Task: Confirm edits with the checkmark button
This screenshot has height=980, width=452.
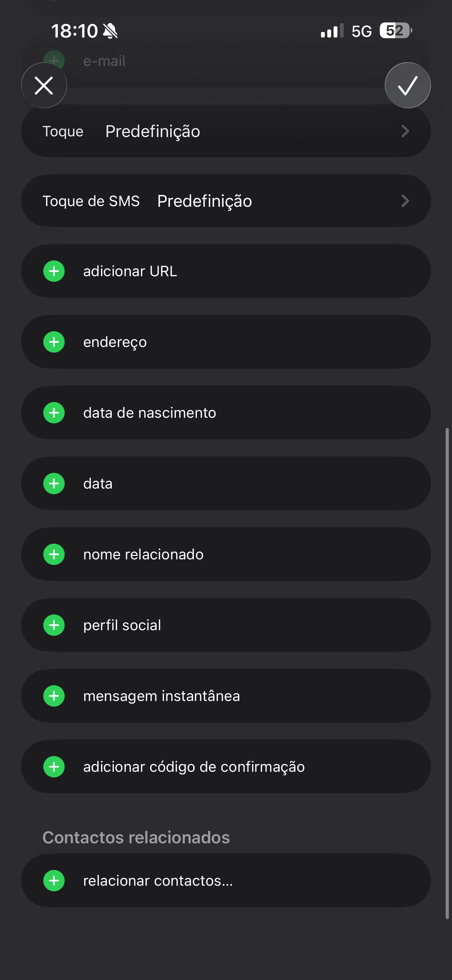Action: [408, 85]
